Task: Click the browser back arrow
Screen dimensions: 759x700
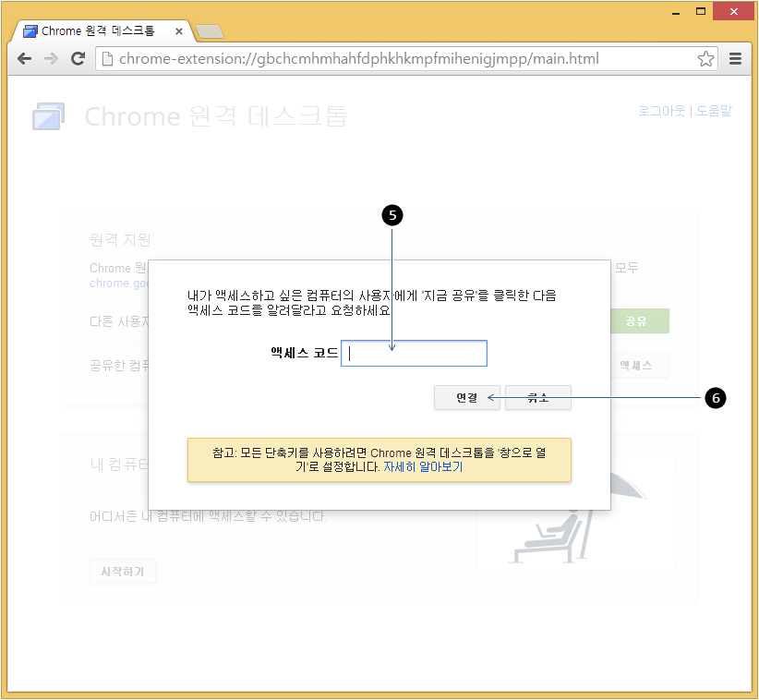Action: [24, 58]
